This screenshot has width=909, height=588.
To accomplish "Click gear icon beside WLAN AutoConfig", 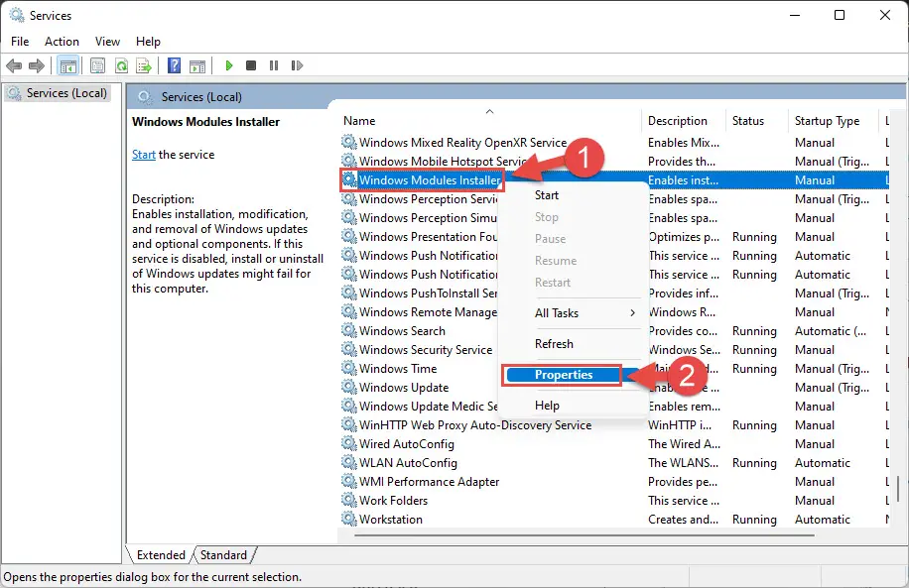I will click(349, 462).
